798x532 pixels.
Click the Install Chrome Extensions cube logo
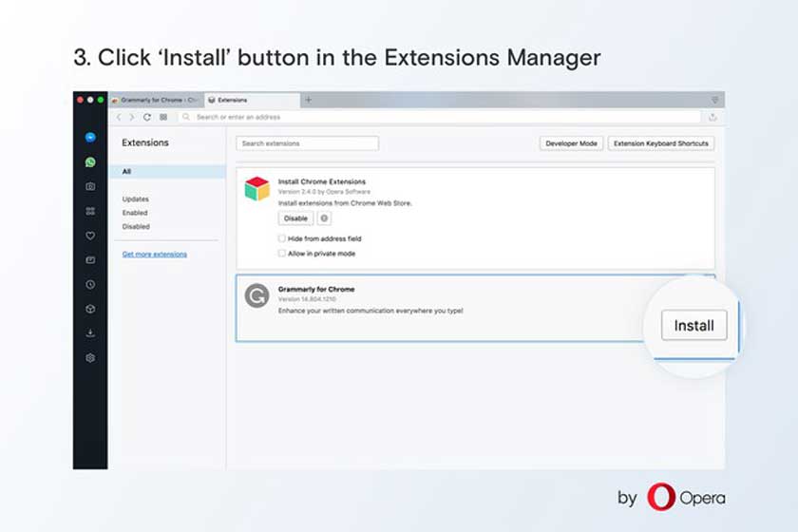tap(257, 189)
